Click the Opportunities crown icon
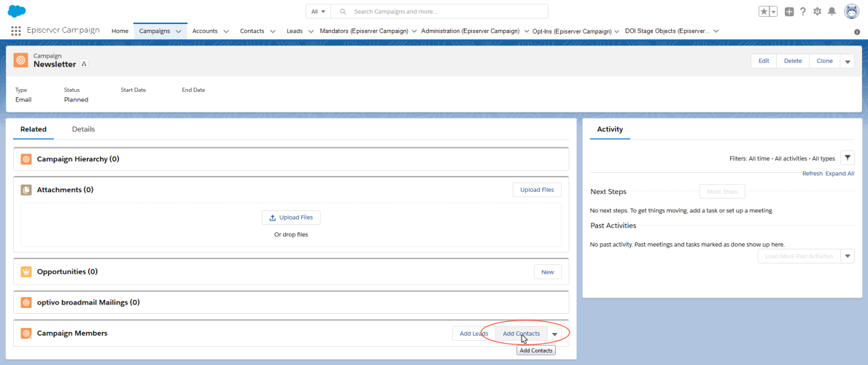 (26, 272)
